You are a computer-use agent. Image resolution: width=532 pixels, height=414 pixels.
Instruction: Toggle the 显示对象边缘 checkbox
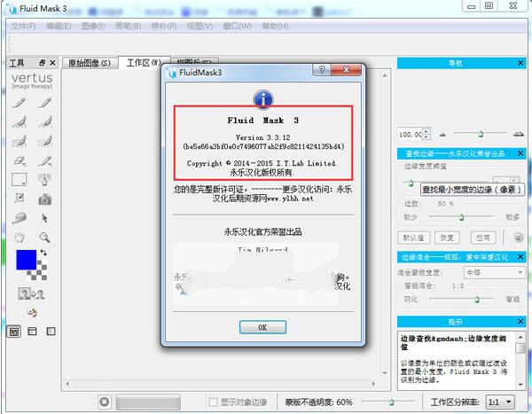click(x=213, y=402)
